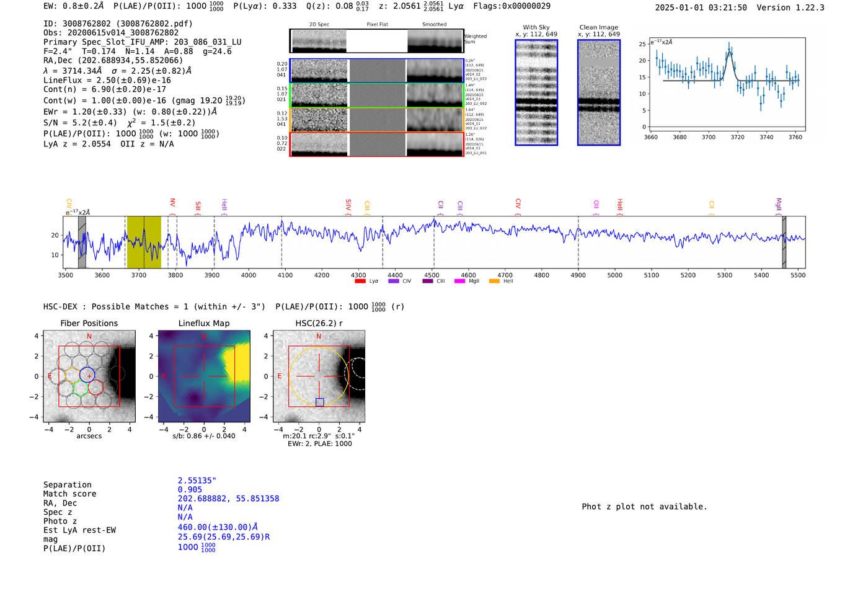
Task: Click the green-bordered 2D spectrum fiber row
Action: pyautogui.click(x=377, y=96)
